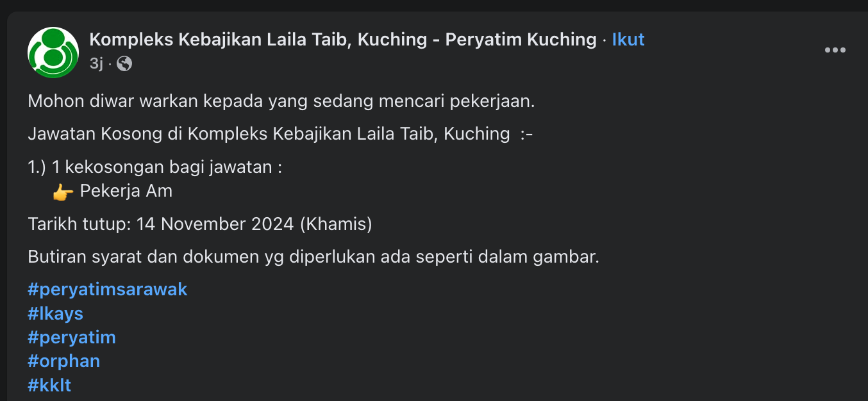This screenshot has height=401, width=868.
Task: Click '1.) 1 kekosongan bagi jawatan' text
Action: click(155, 168)
